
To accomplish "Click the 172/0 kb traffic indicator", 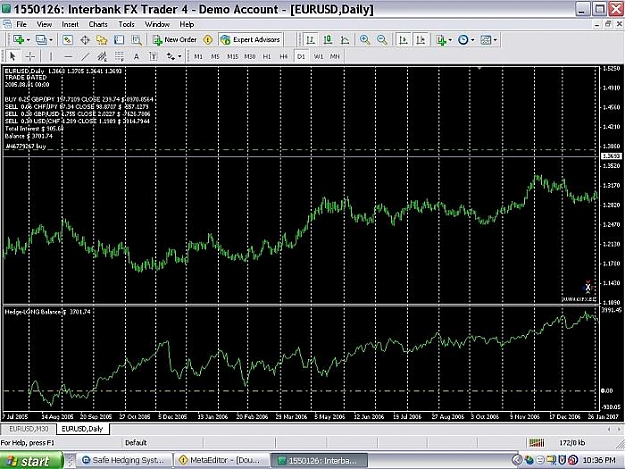I will [572, 443].
